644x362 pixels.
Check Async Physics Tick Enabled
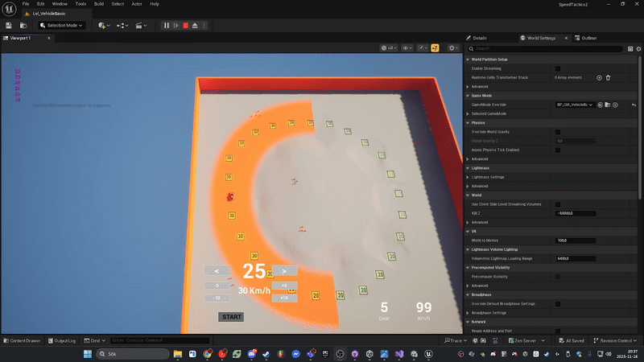pyautogui.click(x=558, y=150)
